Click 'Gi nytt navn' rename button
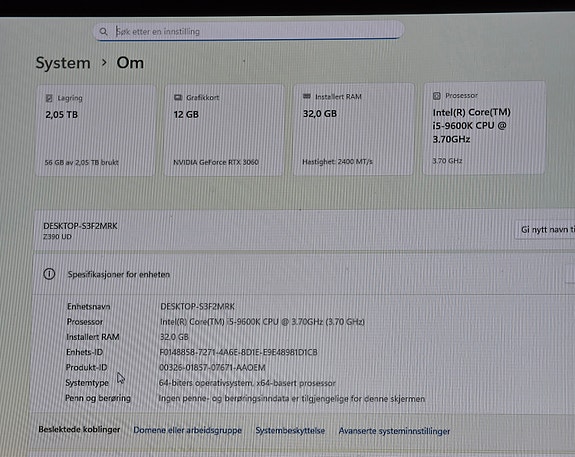 coord(545,230)
